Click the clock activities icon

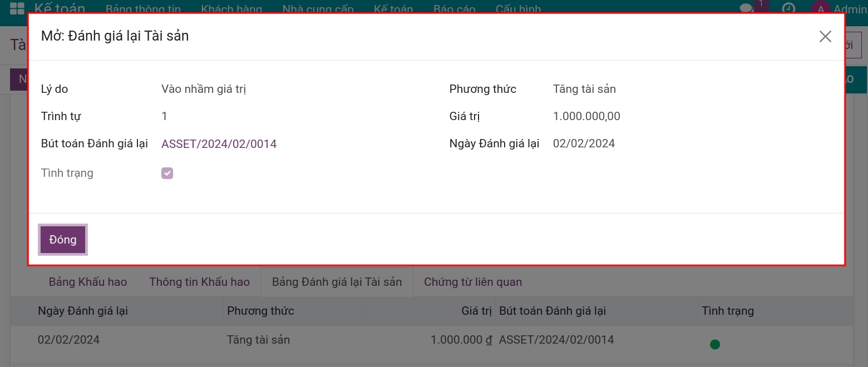788,8
